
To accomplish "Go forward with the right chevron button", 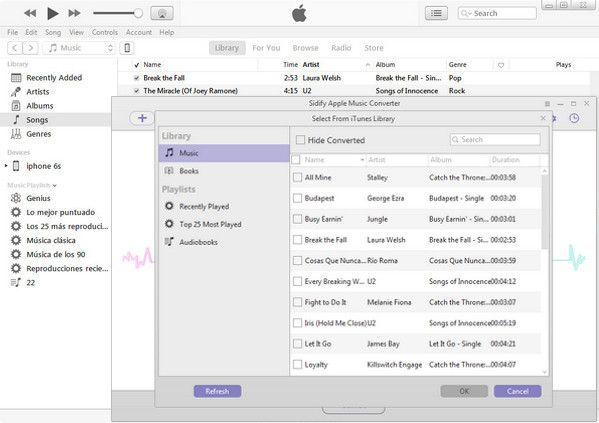I will (31, 48).
